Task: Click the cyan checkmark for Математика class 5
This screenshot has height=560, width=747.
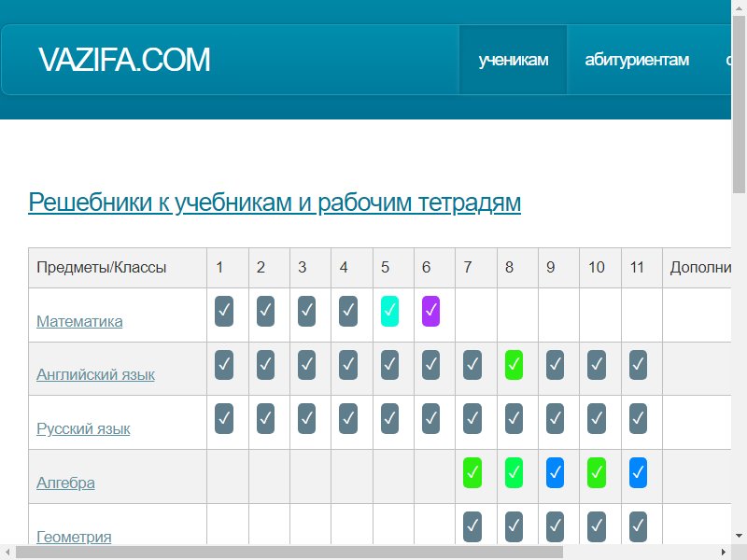Action: pos(389,312)
